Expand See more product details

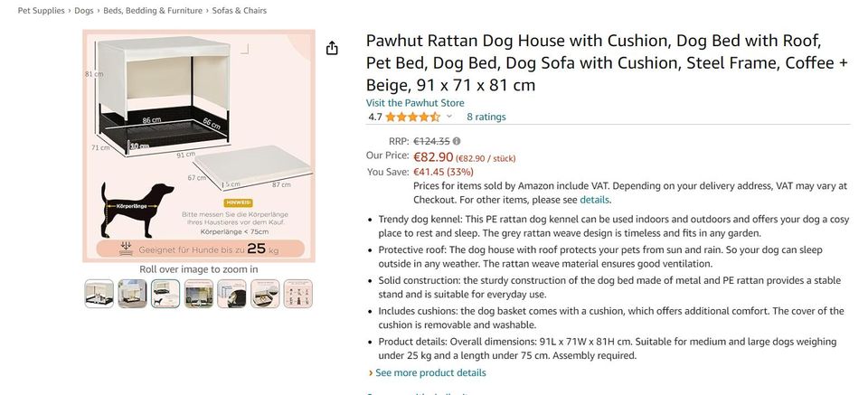[430, 372]
